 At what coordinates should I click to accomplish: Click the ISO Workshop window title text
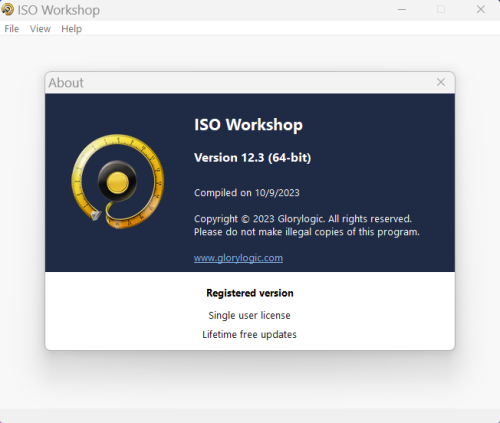point(58,10)
